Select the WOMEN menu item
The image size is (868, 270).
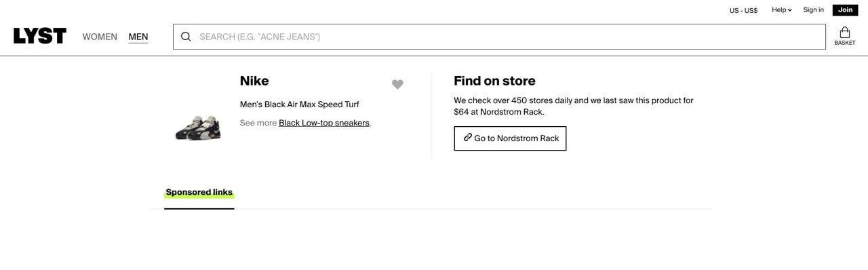click(100, 37)
